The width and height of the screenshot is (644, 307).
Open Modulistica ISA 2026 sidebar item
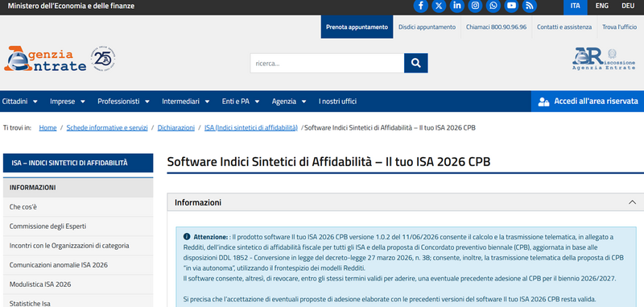pyautogui.click(x=78, y=284)
